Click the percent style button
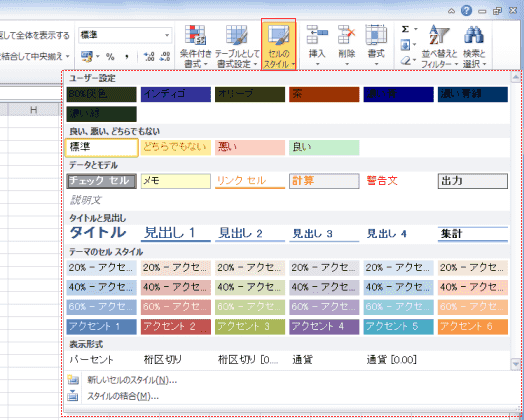This screenshot has height=420, width=524. coord(110,56)
